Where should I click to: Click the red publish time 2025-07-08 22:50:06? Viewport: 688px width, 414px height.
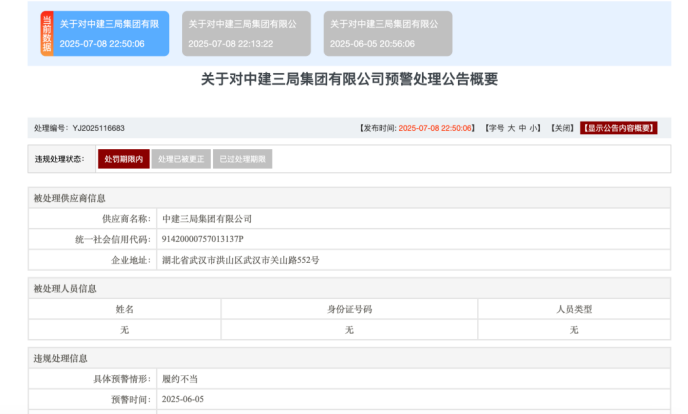[435, 128]
